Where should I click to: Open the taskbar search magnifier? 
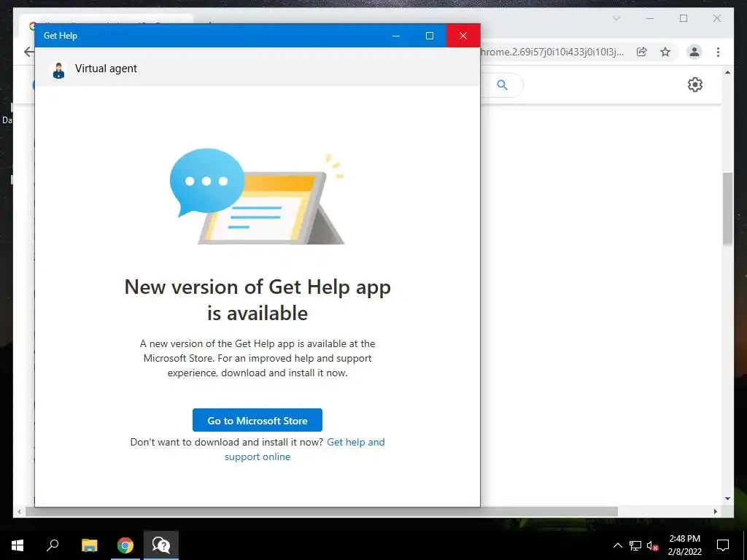tap(53, 545)
